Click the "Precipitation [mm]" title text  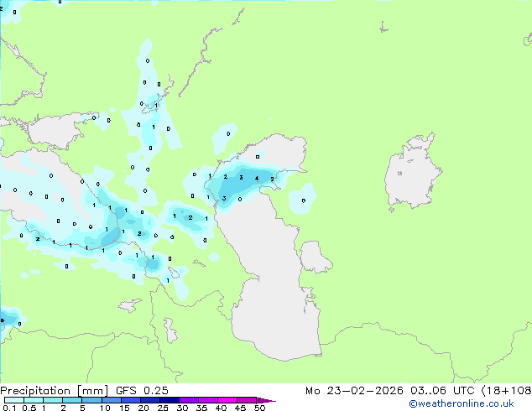pos(54,391)
